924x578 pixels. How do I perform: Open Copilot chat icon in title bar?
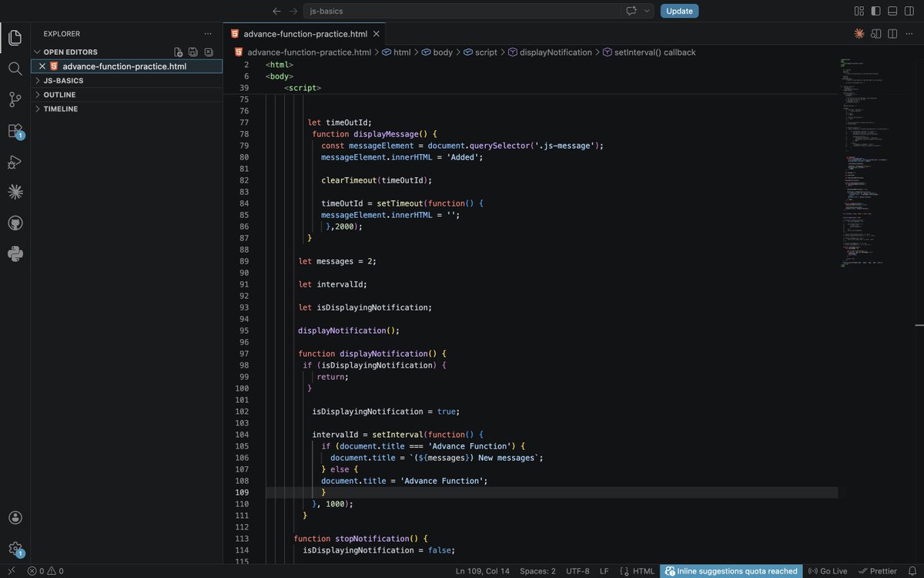631,11
